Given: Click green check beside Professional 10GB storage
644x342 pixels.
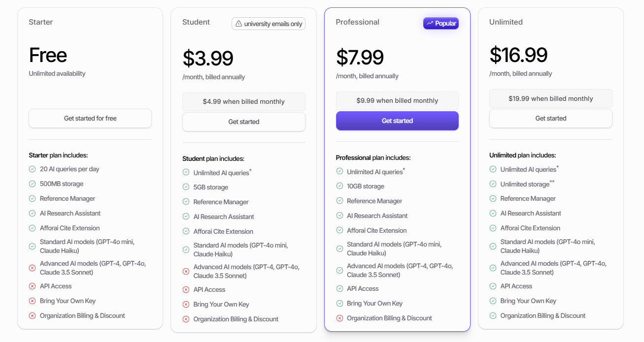Looking at the screenshot, I should 339,187.
